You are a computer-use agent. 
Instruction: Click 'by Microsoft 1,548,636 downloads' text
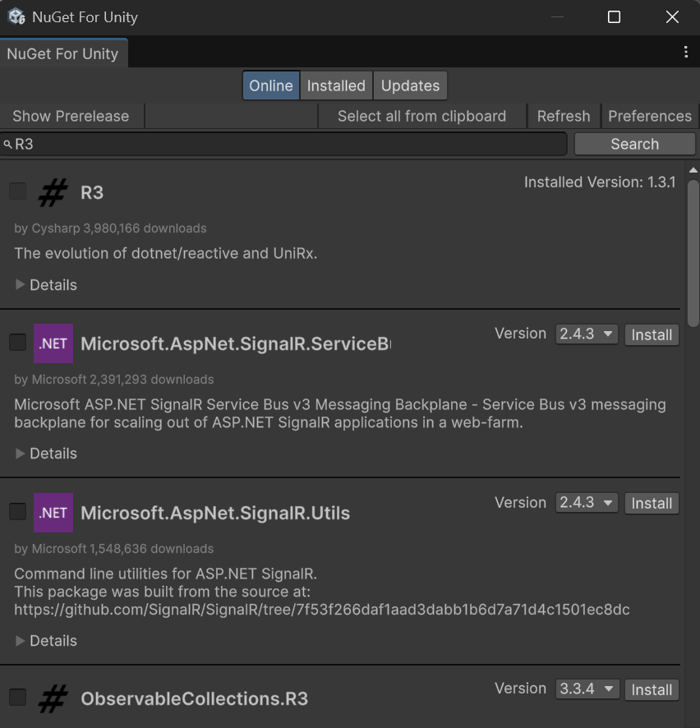point(113,549)
